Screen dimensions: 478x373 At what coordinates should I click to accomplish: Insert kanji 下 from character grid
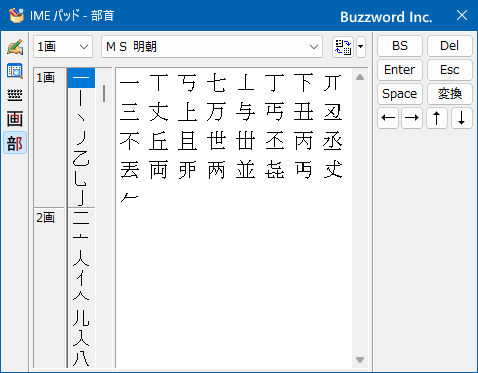pos(303,83)
